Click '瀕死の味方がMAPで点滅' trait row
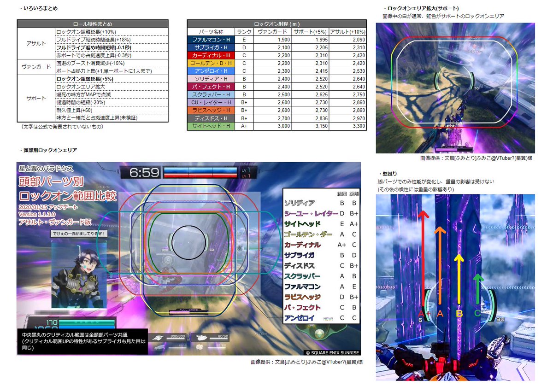This screenshot has height=392, width=553. (x=111, y=94)
